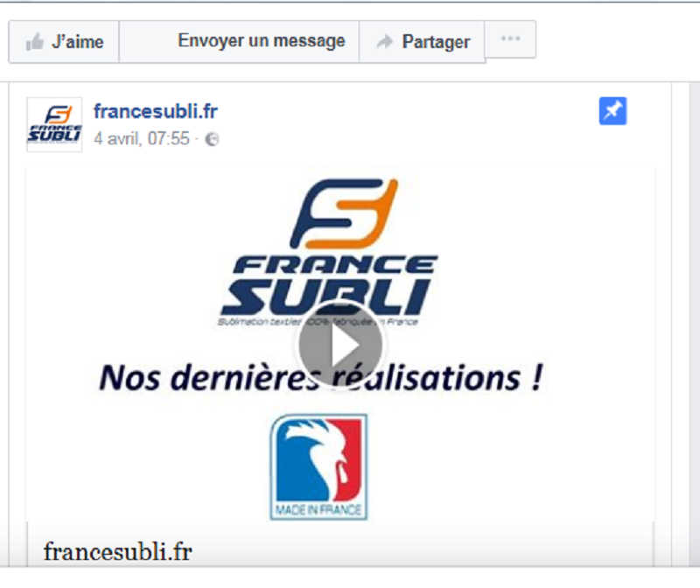Click the Sublimation textile tagline under logo
The height and width of the screenshot is (588, 700).
(318, 322)
